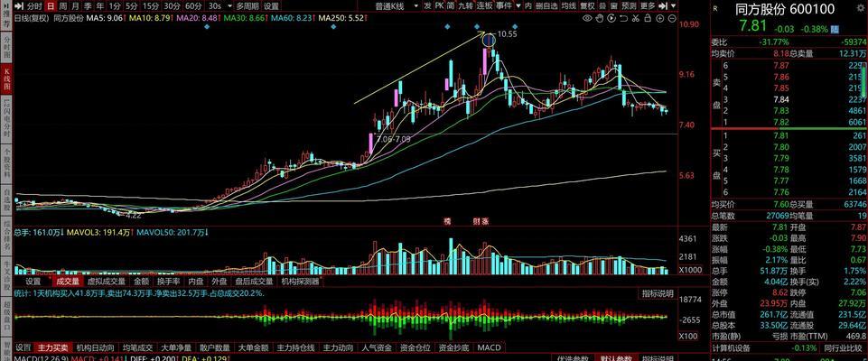Select the 季 quarterly period
The image size is (868, 361).
coord(88,6)
